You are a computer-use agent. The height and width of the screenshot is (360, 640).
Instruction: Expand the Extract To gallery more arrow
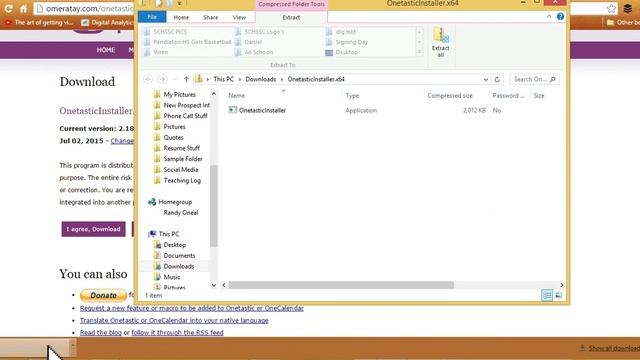click(x=419, y=52)
